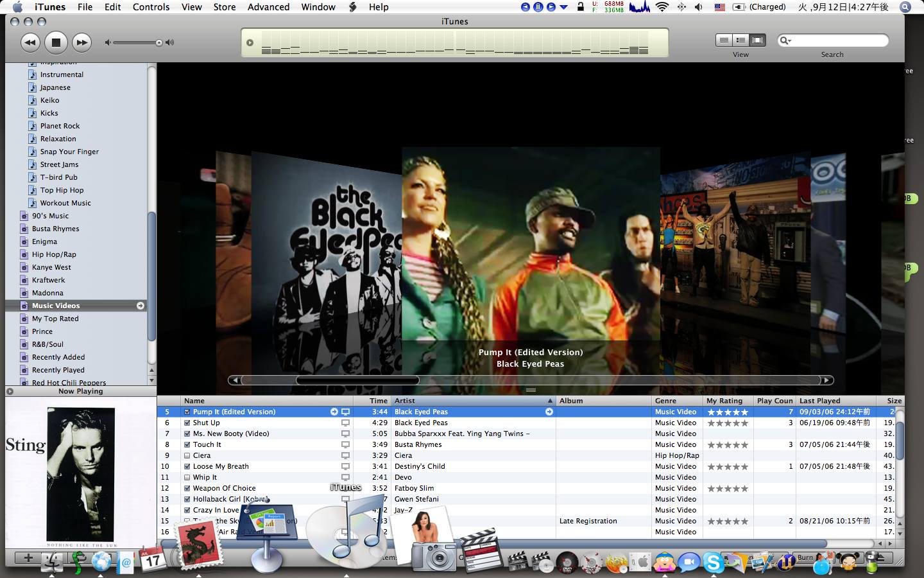The height and width of the screenshot is (578, 924).
Task: Click the Wi-Fi status icon
Action: point(662,7)
